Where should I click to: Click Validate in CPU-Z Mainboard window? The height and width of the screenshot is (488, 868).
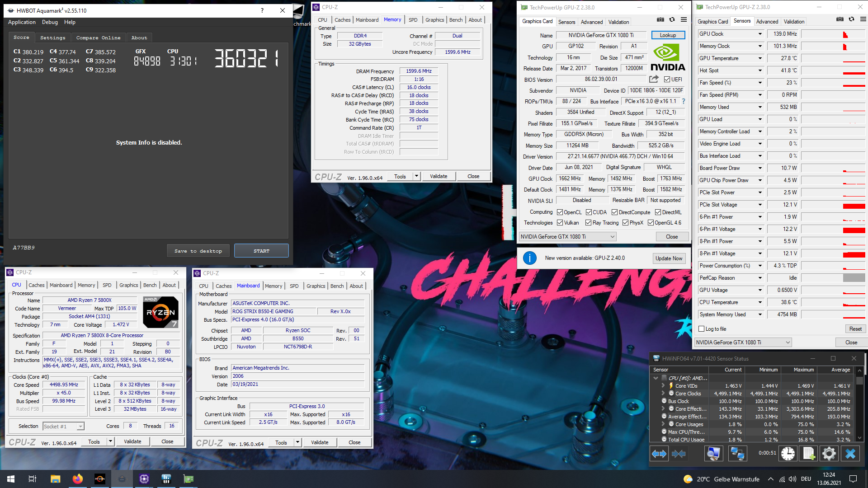click(320, 442)
